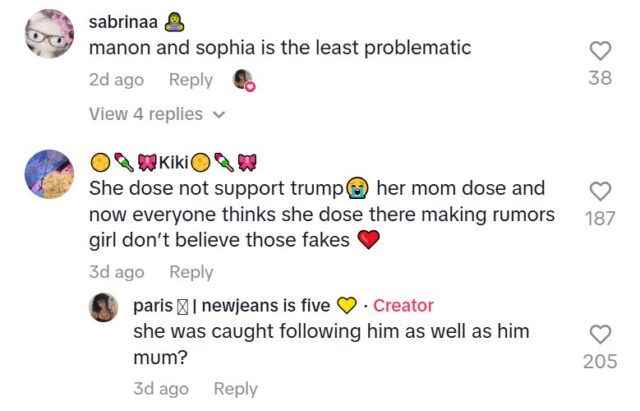Image resolution: width=640 pixels, height=411 pixels.
Task: Click the 38 likes count
Action: click(x=600, y=77)
